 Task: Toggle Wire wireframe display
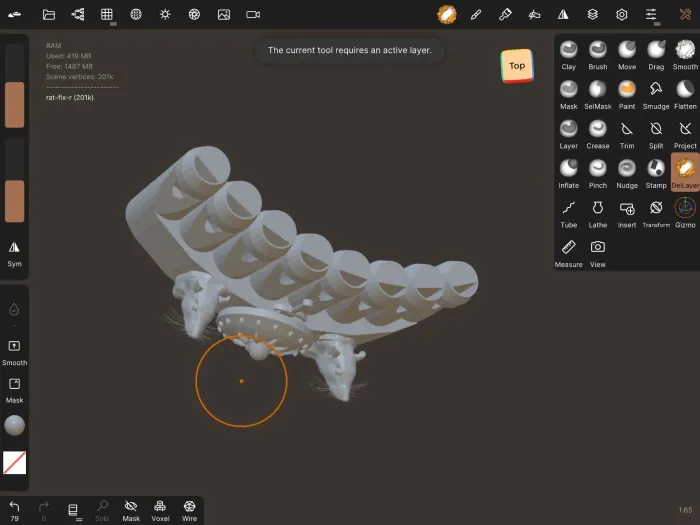pos(189,510)
